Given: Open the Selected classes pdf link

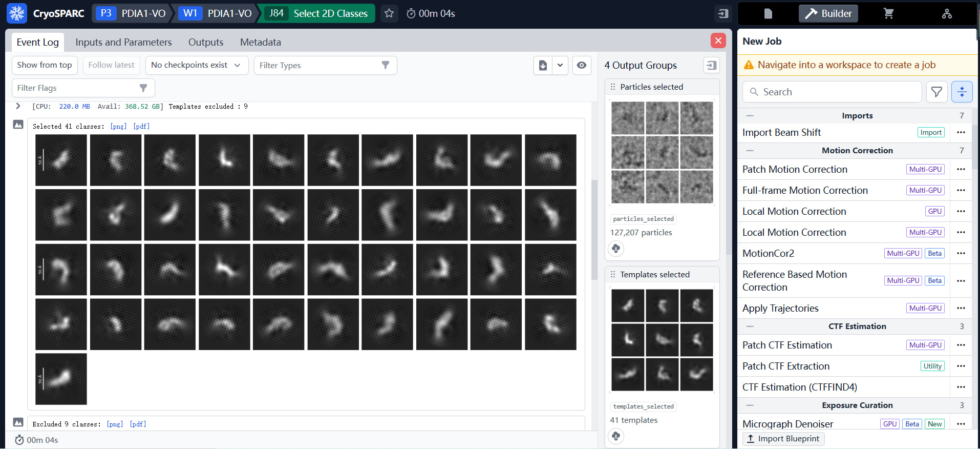Looking at the screenshot, I should (x=141, y=126).
